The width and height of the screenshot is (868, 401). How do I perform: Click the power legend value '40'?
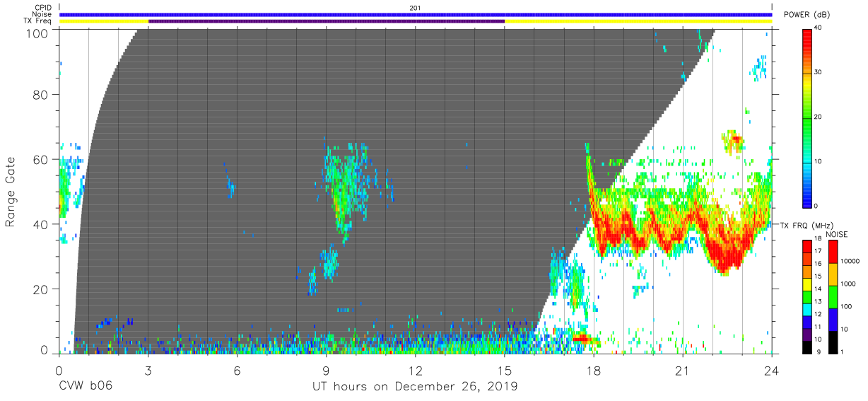[x=816, y=28]
